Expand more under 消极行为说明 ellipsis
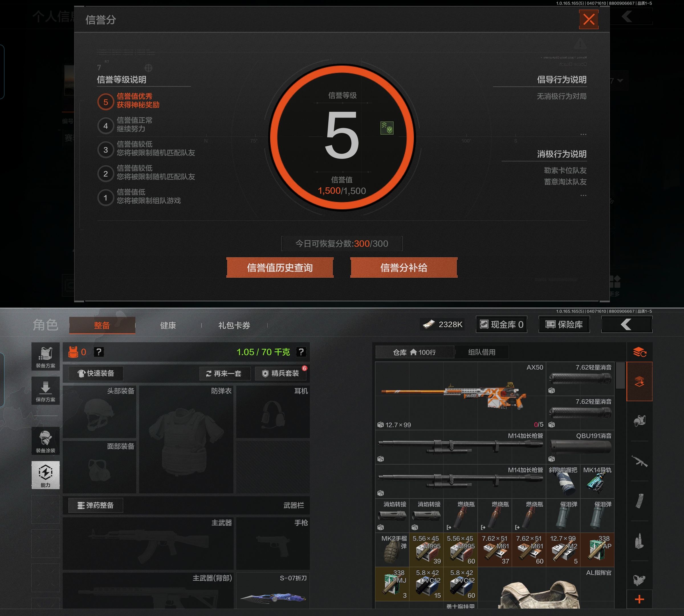 click(x=583, y=195)
